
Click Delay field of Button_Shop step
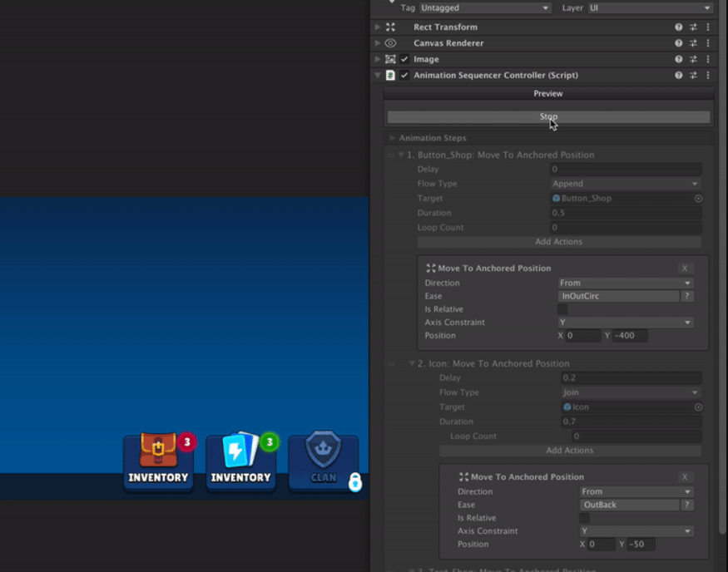[626, 170]
